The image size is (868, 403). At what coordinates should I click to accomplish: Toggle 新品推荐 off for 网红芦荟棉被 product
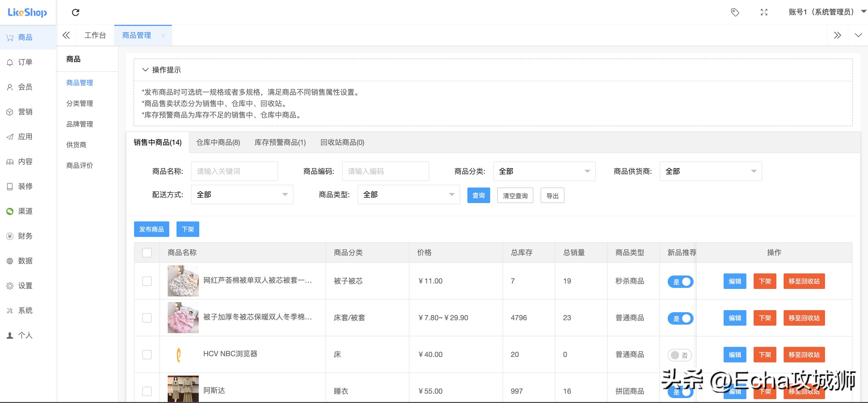pyautogui.click(x=680, y=281)
